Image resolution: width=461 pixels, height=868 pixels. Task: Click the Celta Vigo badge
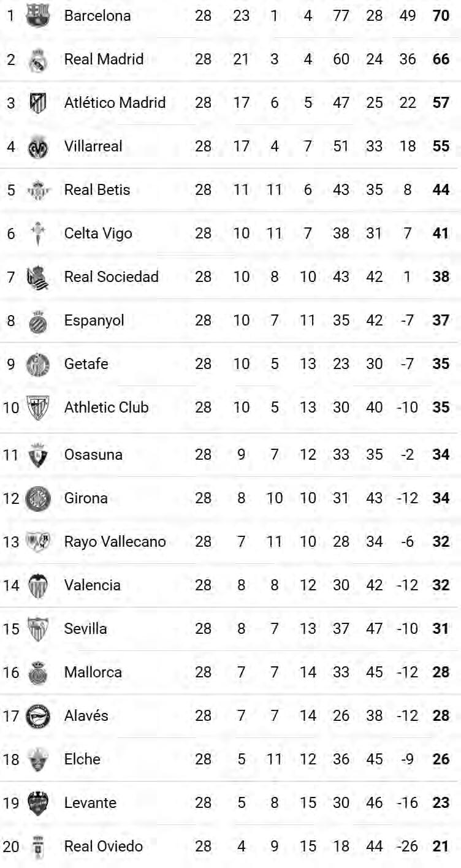(x=37, y=234)
